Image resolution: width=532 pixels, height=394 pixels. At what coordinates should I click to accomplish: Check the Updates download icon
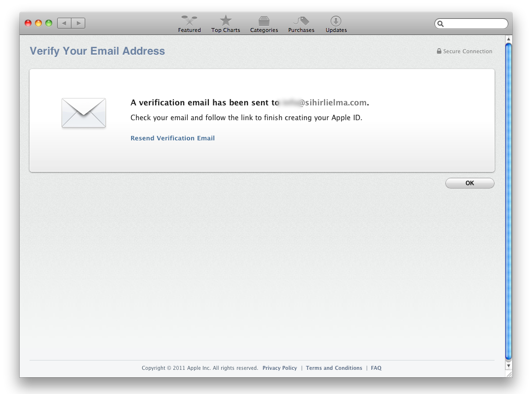click(x=336, y=21)
